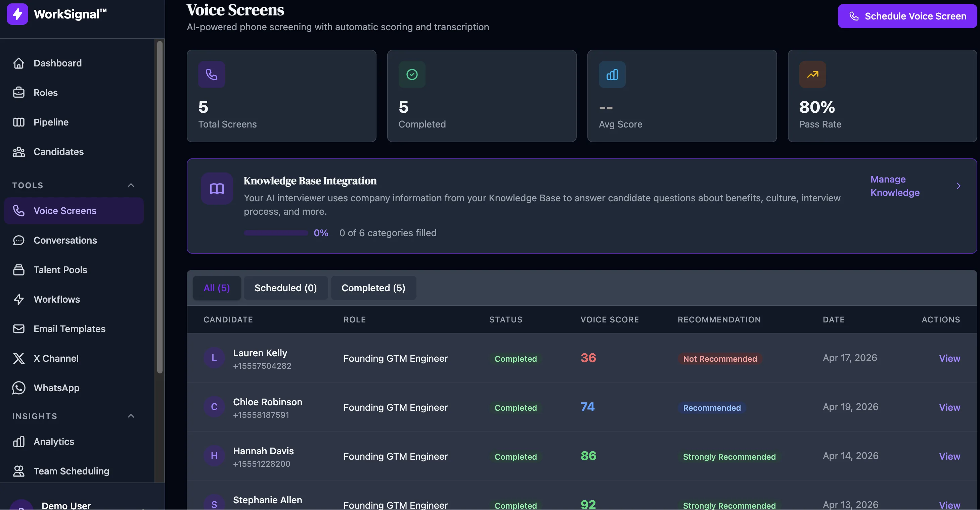Click the date Apr 19, 2026

[850, 407]
